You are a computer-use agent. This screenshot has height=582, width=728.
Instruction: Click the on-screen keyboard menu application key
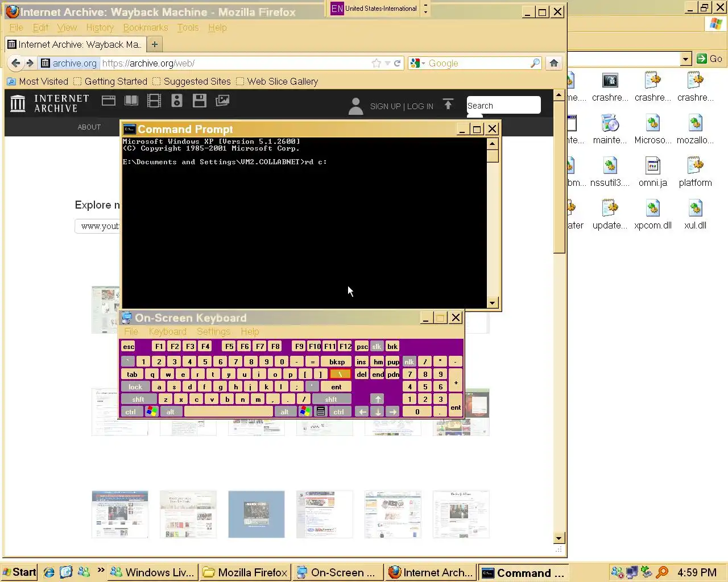coord(321,411)
